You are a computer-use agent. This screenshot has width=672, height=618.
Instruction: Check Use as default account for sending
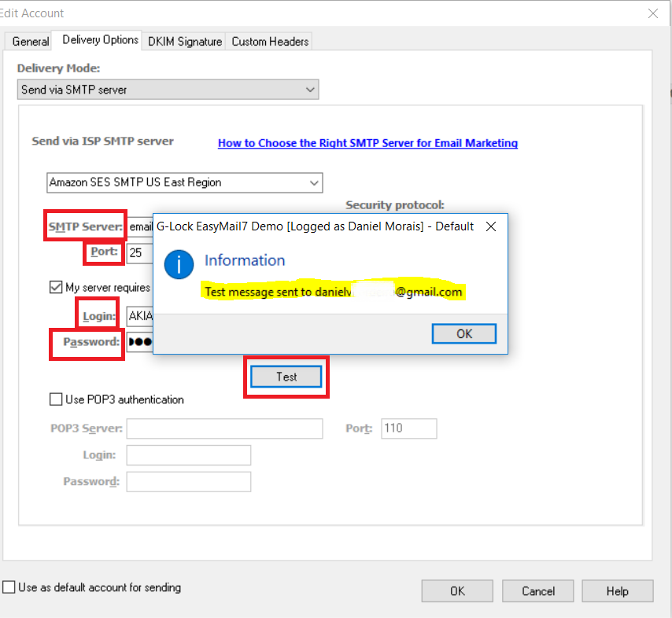point(9,587)
